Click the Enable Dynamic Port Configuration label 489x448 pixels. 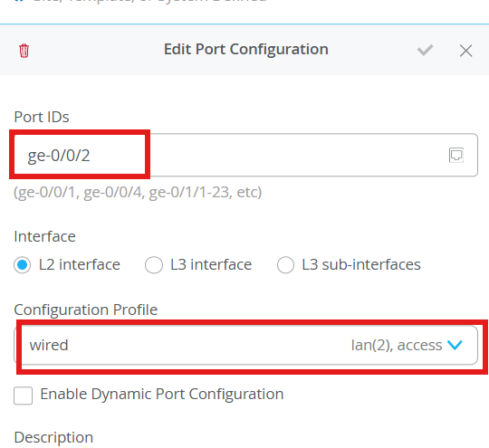162,394
